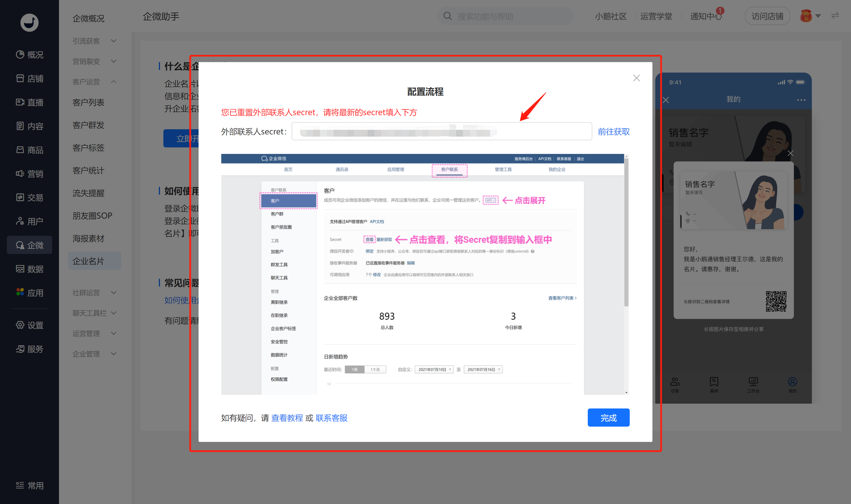Open the 数据 data section
Screen dimensions: 851x504
click(30, 269)
